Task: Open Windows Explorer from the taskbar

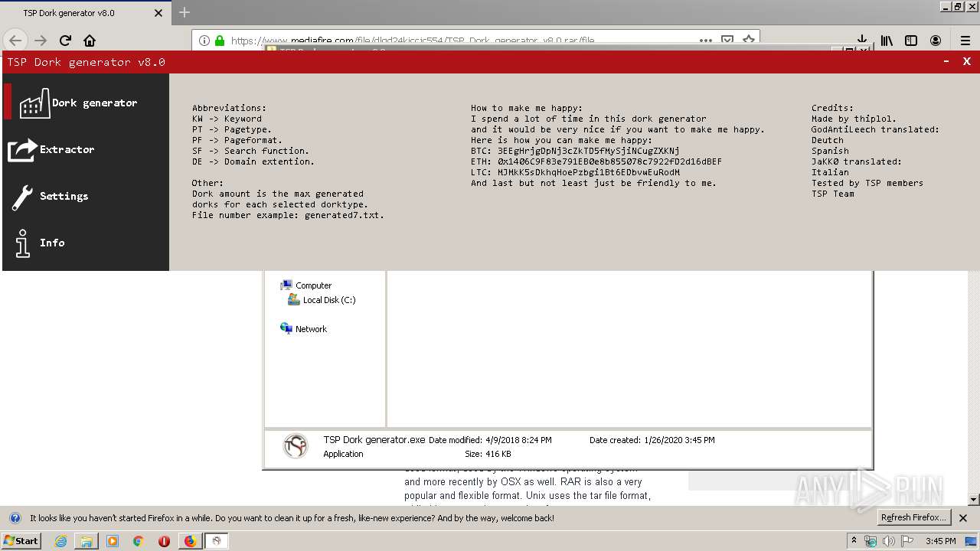Action: (87, 541)
